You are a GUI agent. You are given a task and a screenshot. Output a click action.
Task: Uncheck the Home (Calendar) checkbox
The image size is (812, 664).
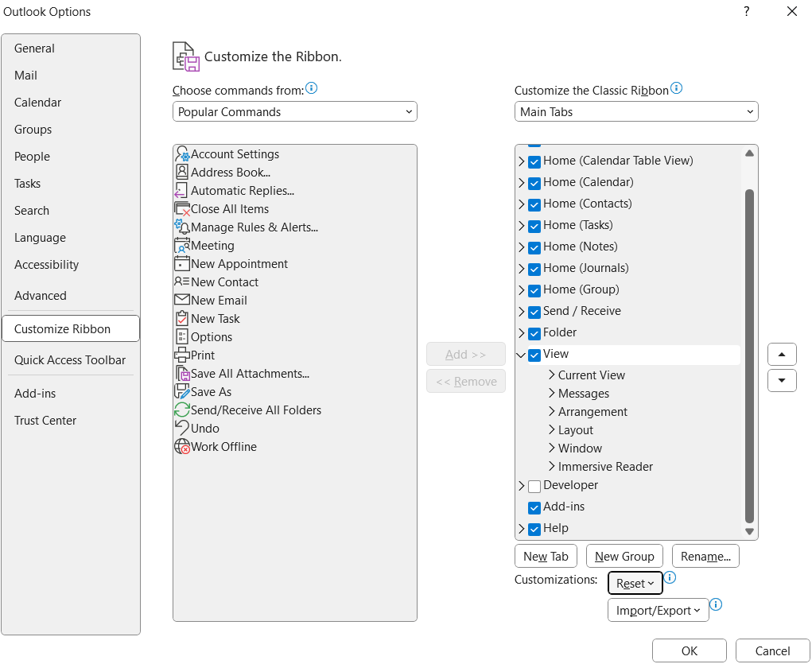pos(534,183)
